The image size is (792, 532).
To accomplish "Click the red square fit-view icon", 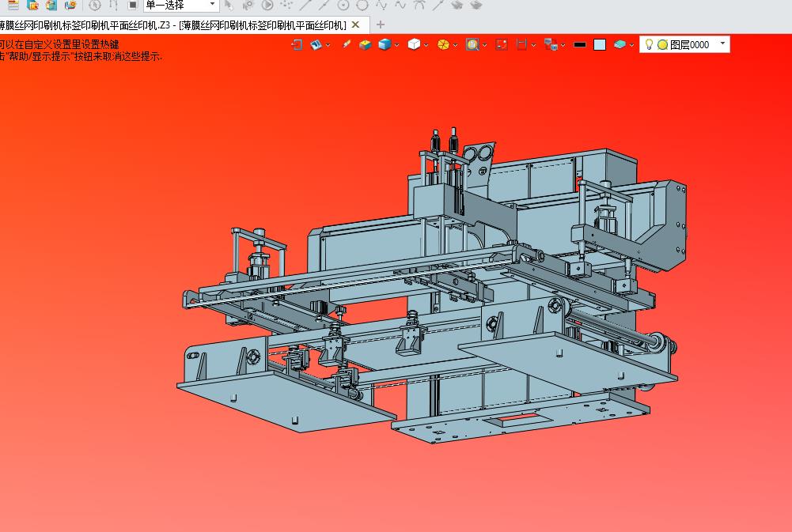I will [502, 45].
